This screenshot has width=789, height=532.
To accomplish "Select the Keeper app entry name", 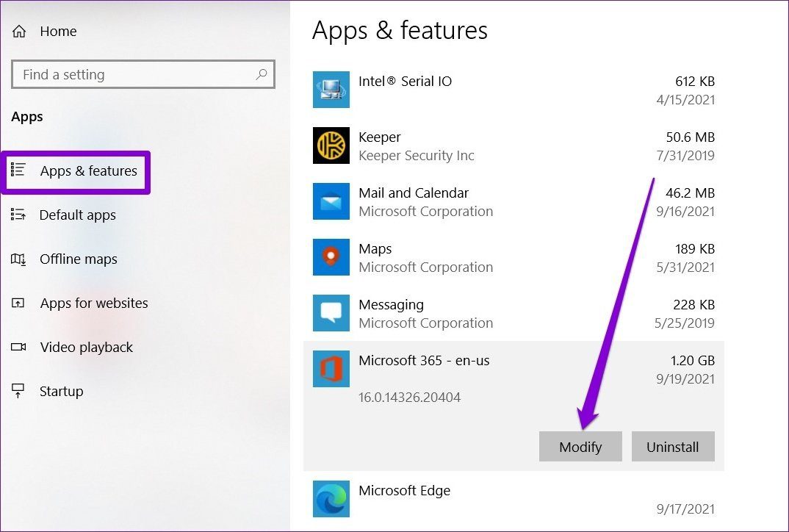I will 380,137.
